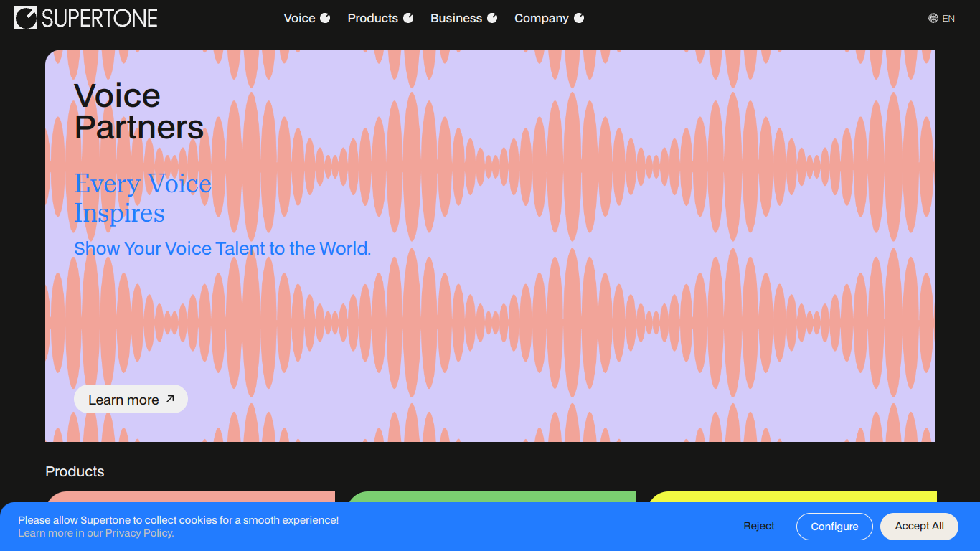
Task: Click the Voice Partners heading
Action: pyautogui.click(x=139, y=111)
